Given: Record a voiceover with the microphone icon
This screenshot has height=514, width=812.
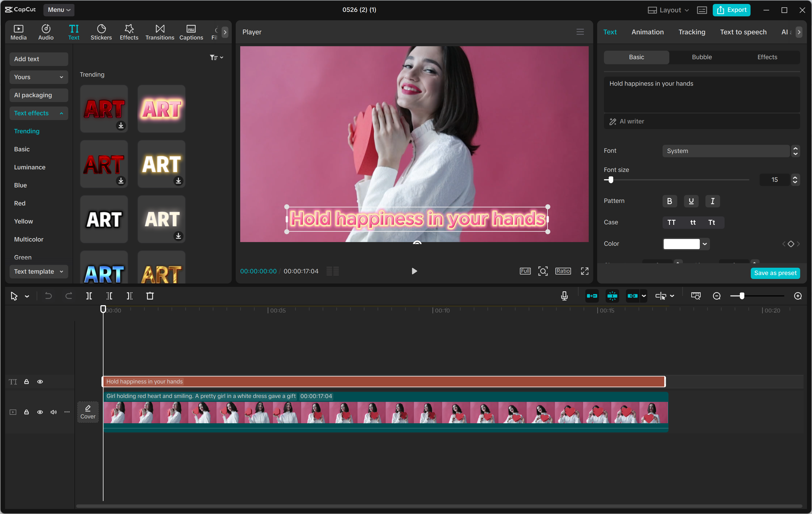Looking at the screenshot, I should point(564,296).
